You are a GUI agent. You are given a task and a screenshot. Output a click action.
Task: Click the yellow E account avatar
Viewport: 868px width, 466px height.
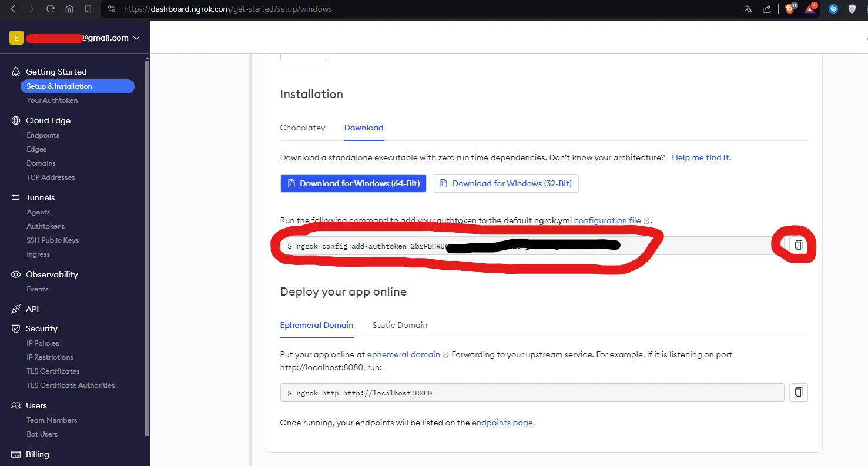16,38
